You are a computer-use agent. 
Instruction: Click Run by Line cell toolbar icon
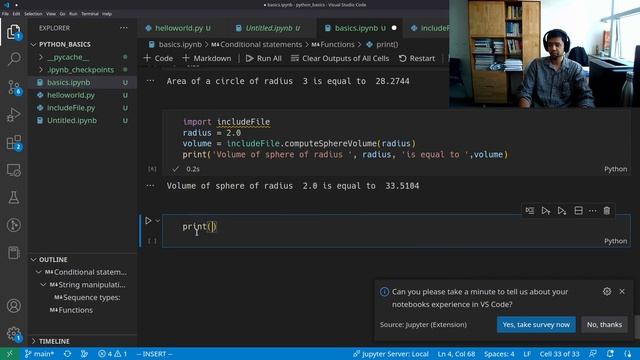[x=530, y=211]
